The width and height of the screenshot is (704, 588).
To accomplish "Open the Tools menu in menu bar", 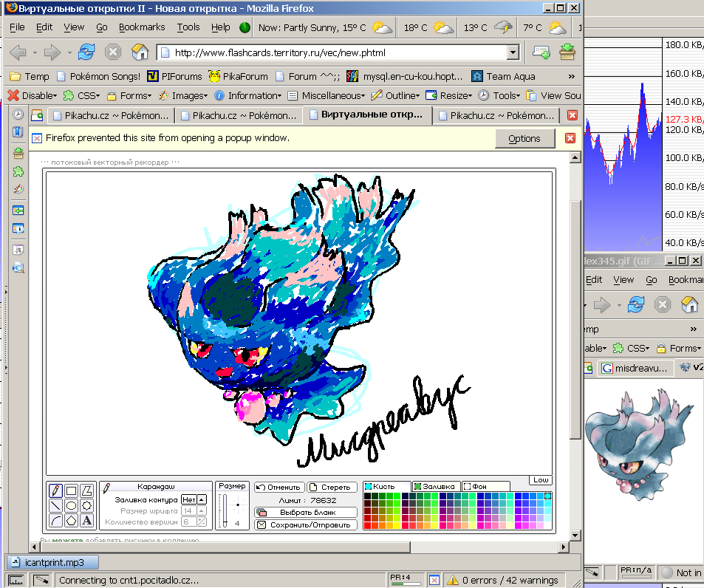I will (188, 27).
